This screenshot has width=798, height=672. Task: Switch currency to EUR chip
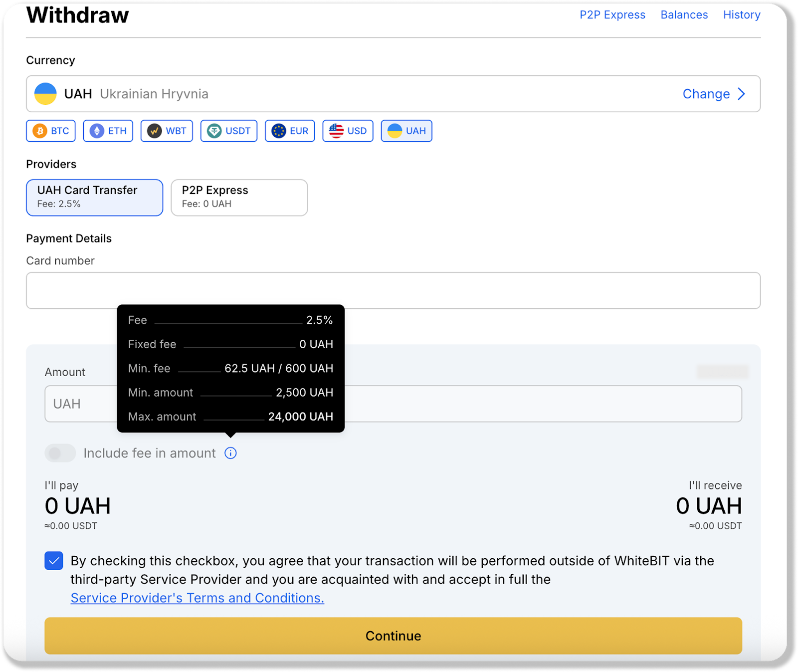[290, 131]
